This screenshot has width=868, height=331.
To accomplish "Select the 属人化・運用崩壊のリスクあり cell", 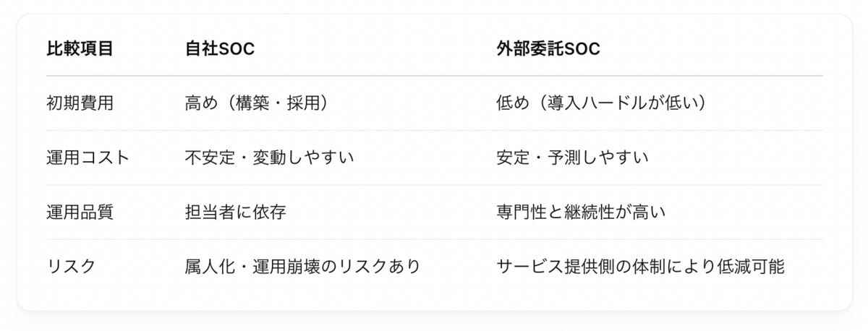I will (x=302, y=267).
